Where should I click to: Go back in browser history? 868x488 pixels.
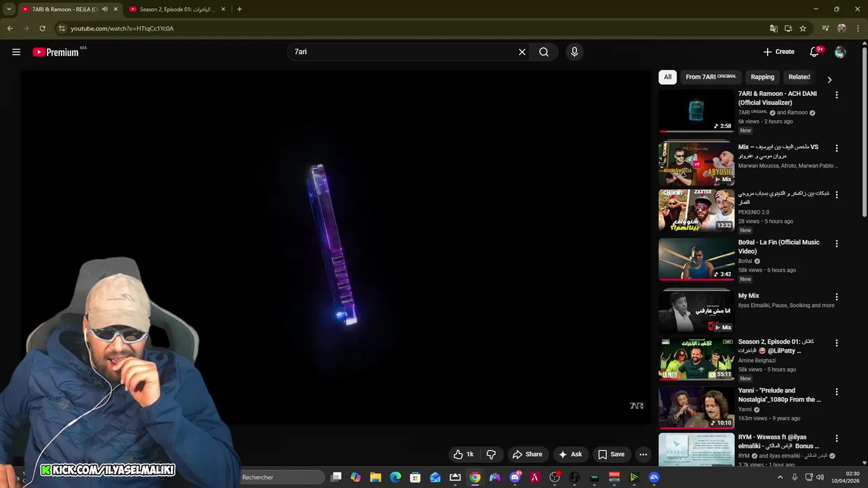point(9,28)
